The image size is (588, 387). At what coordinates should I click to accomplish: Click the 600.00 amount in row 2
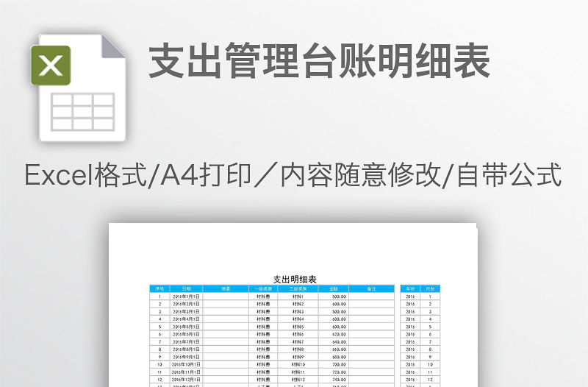point(334,304)
